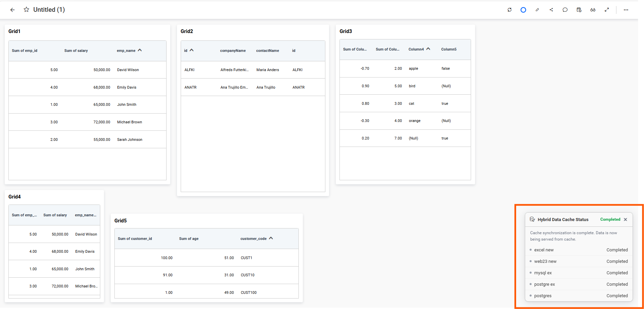Select the 'postgres' cache source row
Screen dimensions: 644x309
579,296
